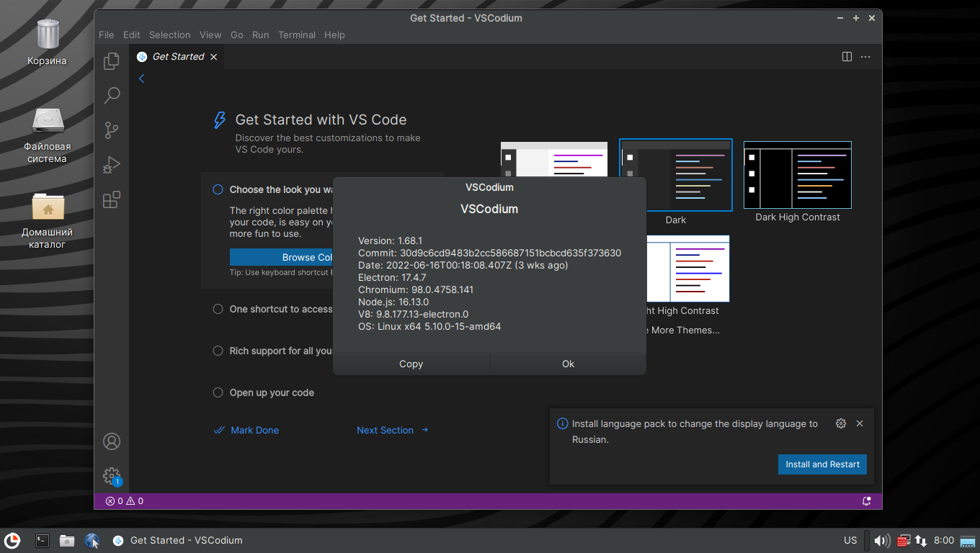Click the Accounts icon in activity bar
The height and width of the screenshot is (553, 980).
coord(112,441)
